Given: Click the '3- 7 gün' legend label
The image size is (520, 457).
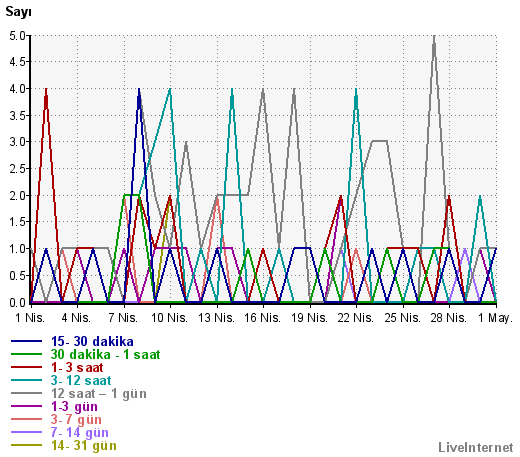Looking at the screenshot, I should (x=76, y=419).
